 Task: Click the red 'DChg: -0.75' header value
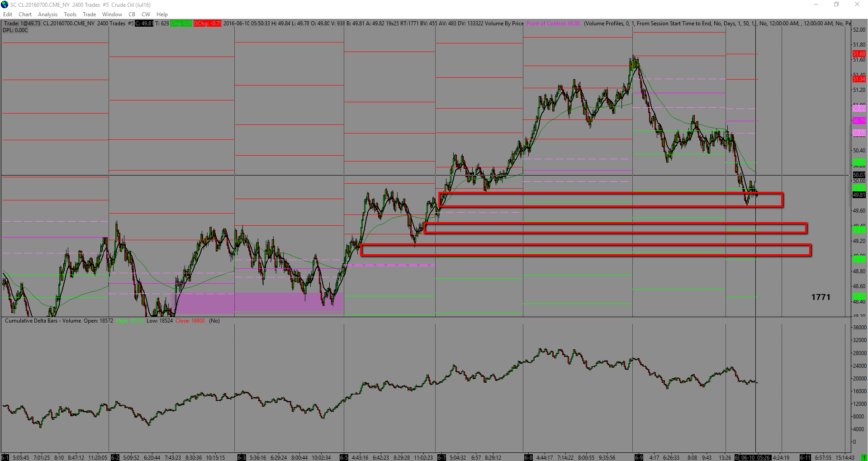[208, 24]
